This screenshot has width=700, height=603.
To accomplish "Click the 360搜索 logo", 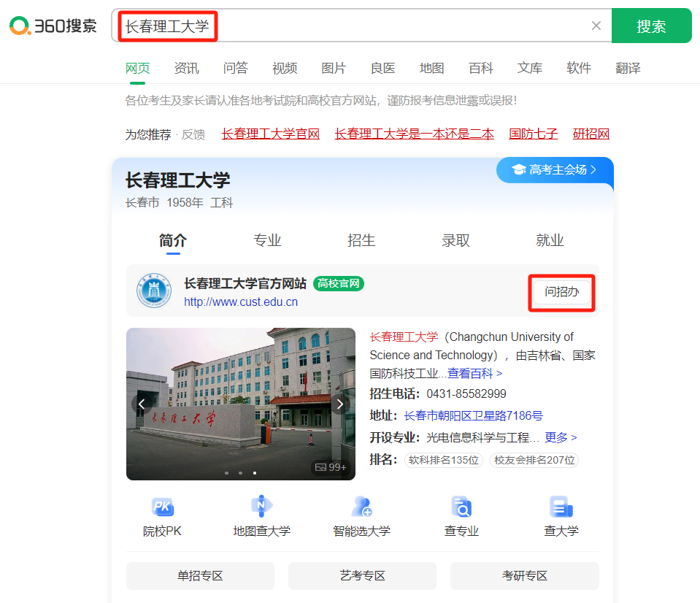I will [53, 26].
